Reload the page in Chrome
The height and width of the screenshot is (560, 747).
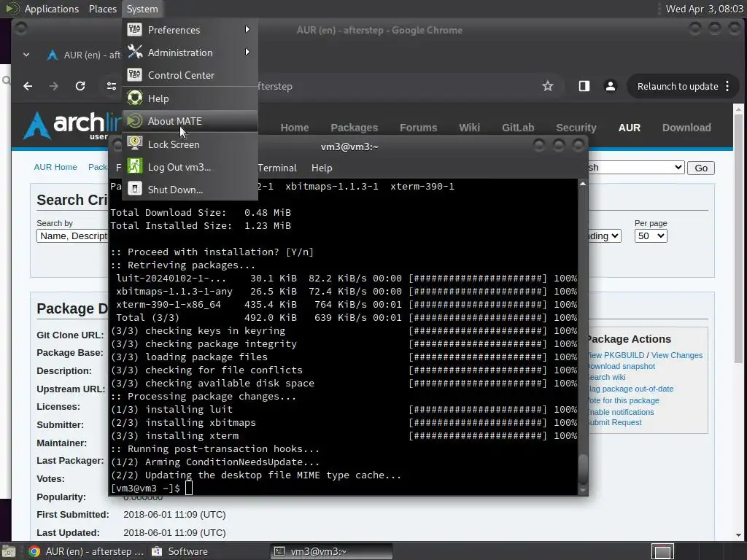(x=80, y=86)
